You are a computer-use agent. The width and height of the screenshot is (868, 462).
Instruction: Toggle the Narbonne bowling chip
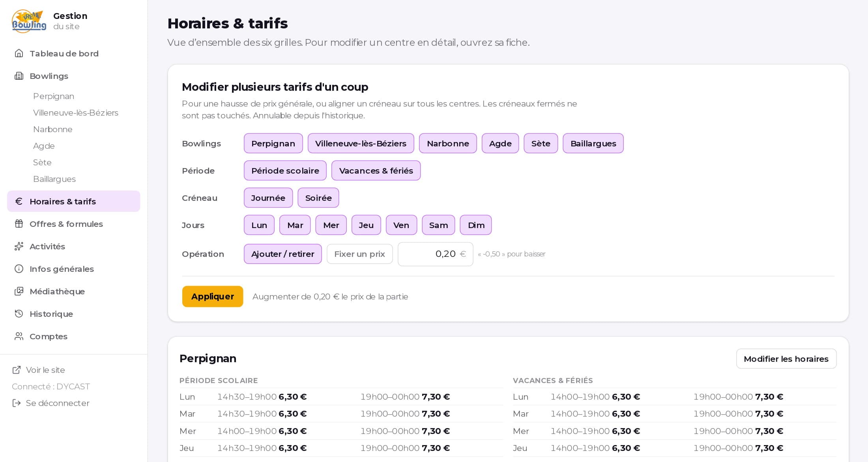[x=448, y=143]
